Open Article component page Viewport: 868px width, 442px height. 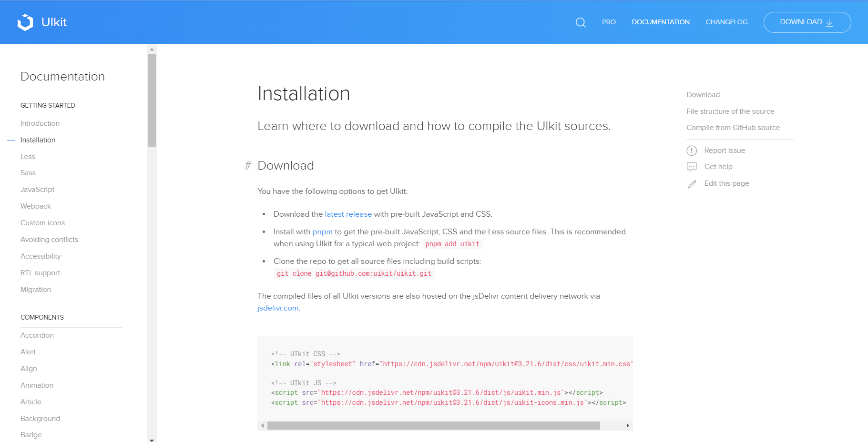[31, 402]
